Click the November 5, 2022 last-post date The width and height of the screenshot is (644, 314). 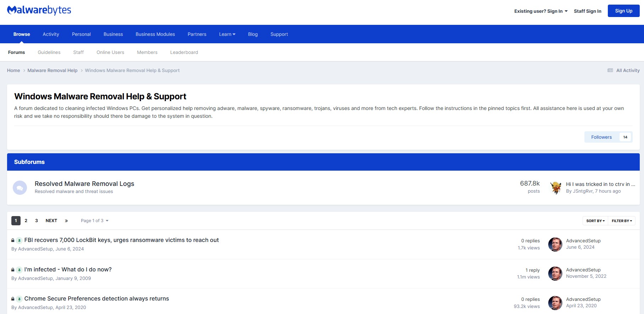586,276
